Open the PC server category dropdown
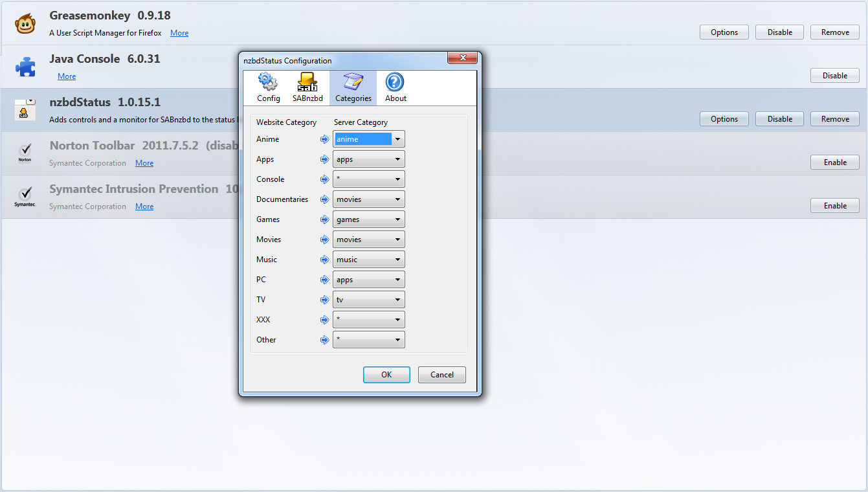This screenshot has height=492, width=868. click(369, 280)
